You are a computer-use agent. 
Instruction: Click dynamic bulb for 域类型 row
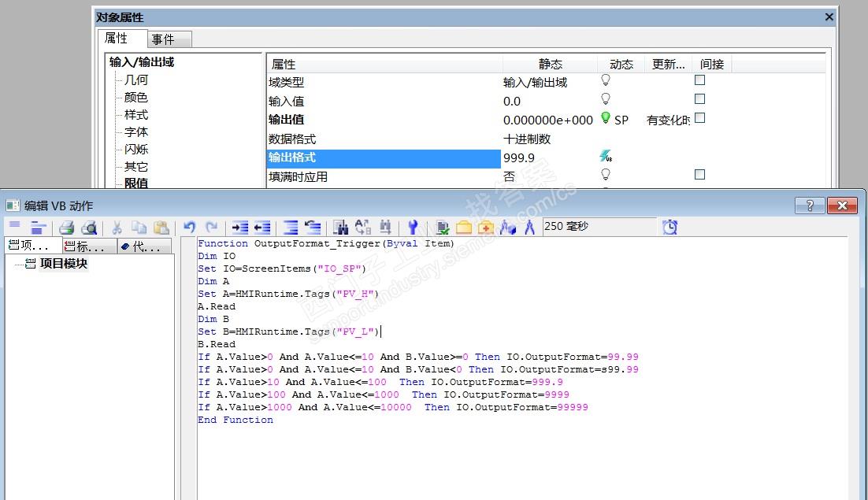(x=606, y=80)
